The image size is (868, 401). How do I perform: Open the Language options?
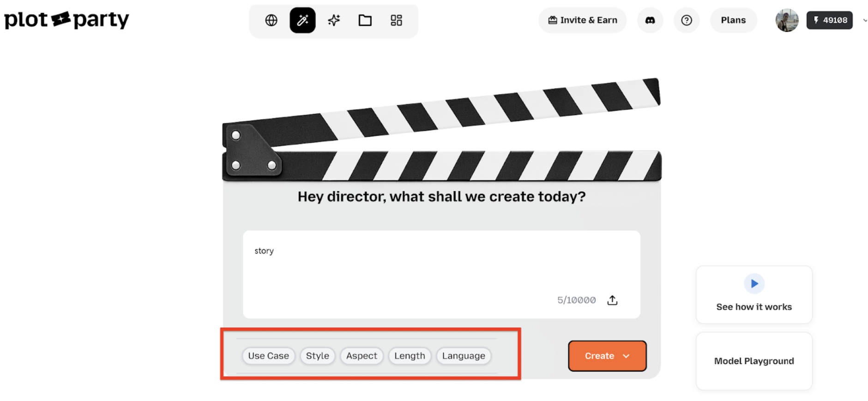click(x=464, y=356)
